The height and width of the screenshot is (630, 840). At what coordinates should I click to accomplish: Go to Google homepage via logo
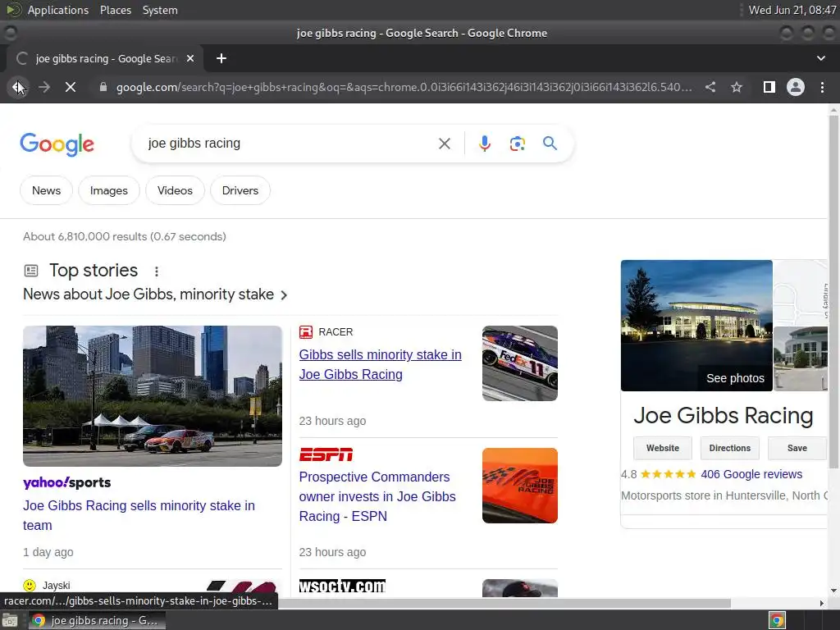click(57, 144)
